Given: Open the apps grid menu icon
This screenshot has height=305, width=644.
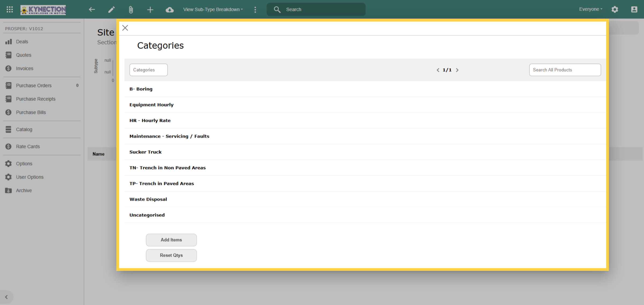Looking at the screenshot, I should (x=10, y=10).
